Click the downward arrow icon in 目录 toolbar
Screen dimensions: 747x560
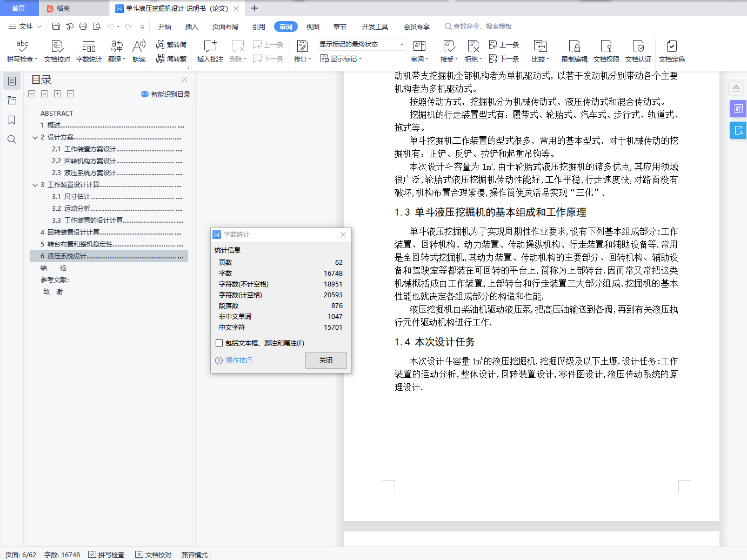click(32, 94)
